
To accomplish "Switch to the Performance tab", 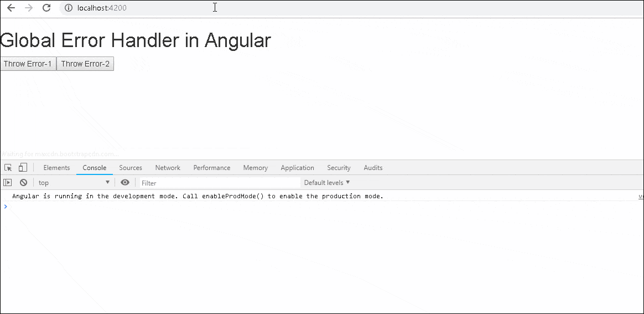I will 212,168.
